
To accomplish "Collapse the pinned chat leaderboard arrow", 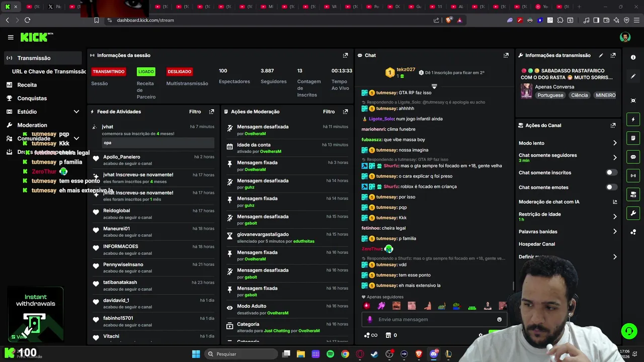I will (x=434, y=86).
